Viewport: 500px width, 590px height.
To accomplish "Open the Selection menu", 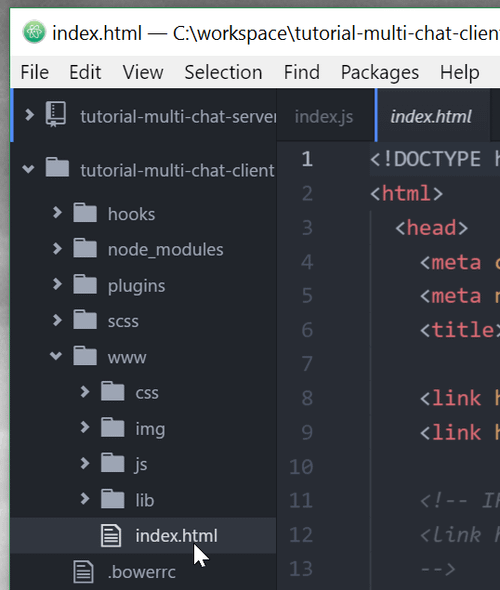I will (x=223, y=72).
